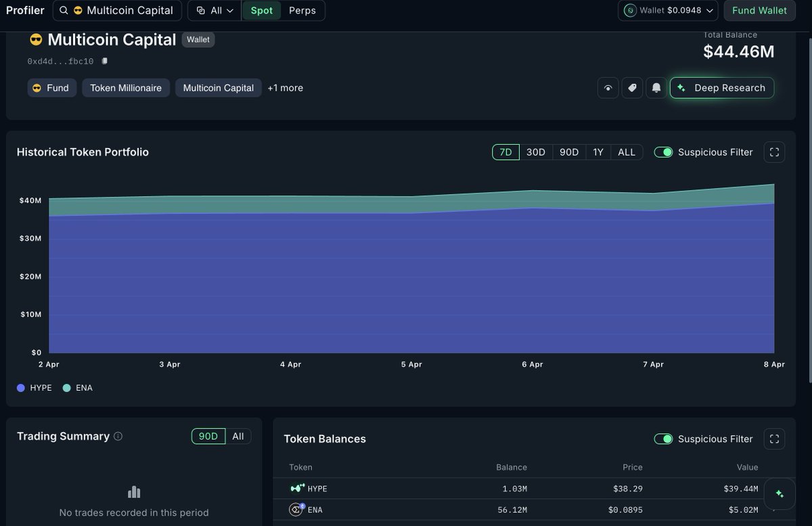Select All in Trading Summary
This screenshot has width=812, height=526.
click(x=238, y=436)
